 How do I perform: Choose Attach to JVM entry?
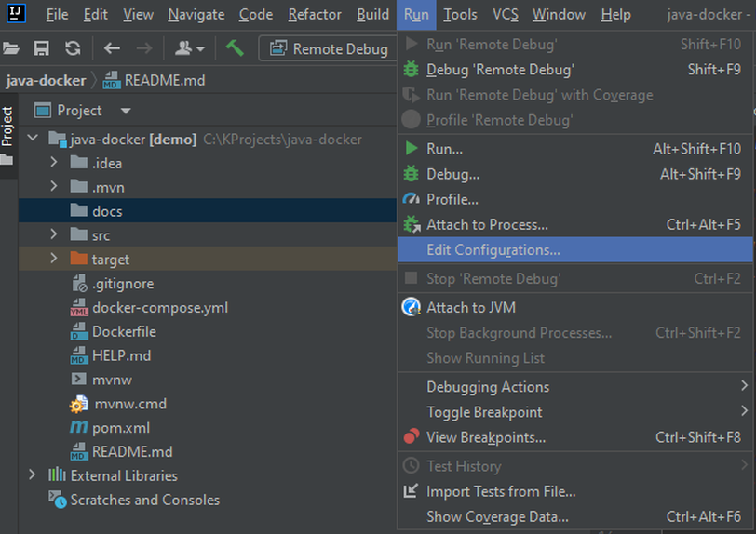(574, 308)
